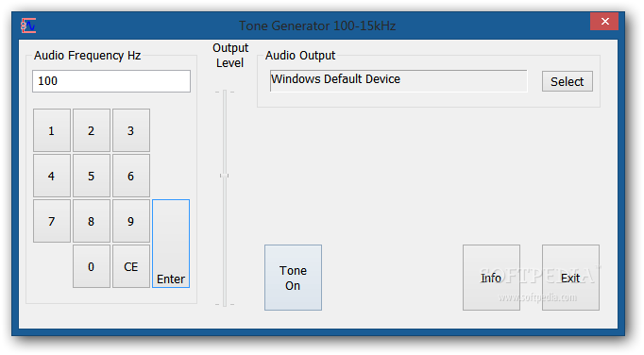Turn on the tone with Tone On
The width and height of the screenshot is (644, 355).
293,278
